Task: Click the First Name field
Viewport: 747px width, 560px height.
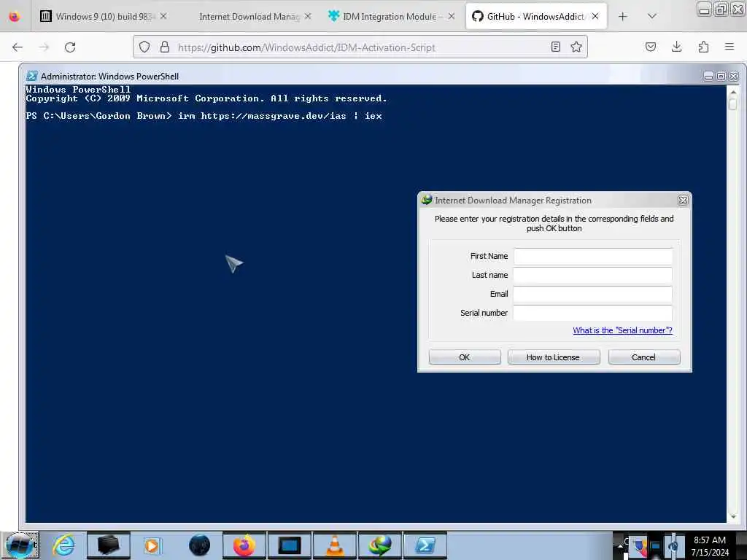Action: click(x=592, y=256)
